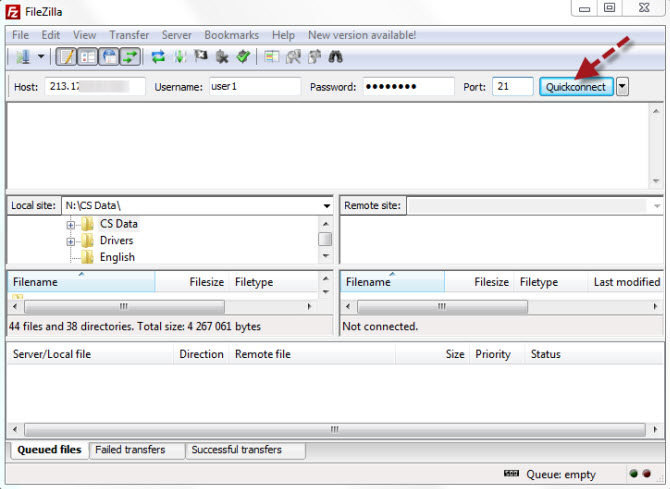Click the cancel current operation icon
Screen dimensions: 670x489
pos(201,57)
